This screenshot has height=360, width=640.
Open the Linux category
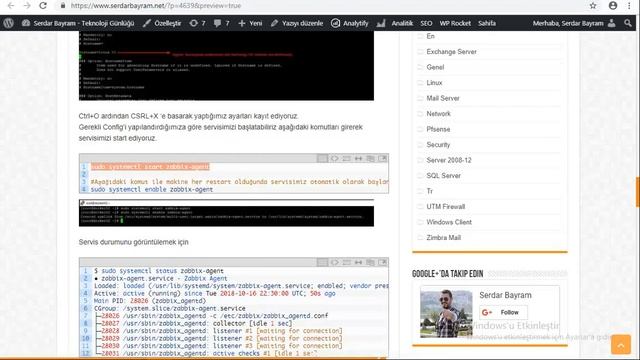tap(434, 83)
